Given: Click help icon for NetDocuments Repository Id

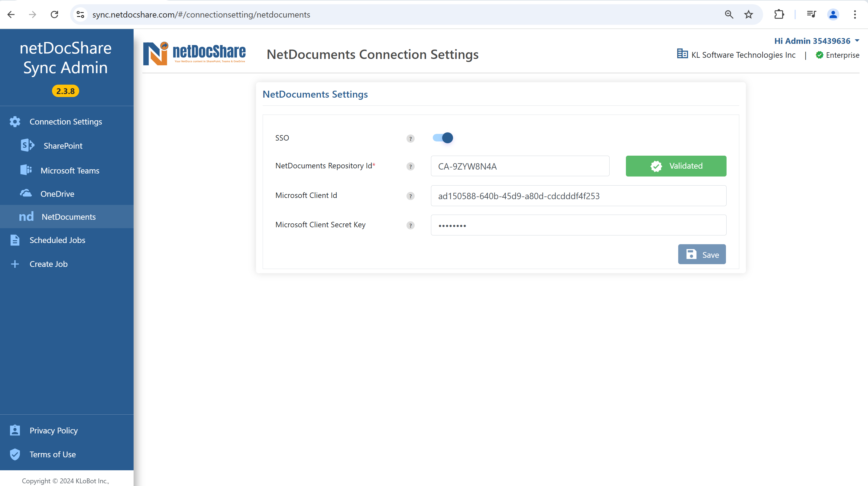Looking at the screenshot, I should point(410,167).
